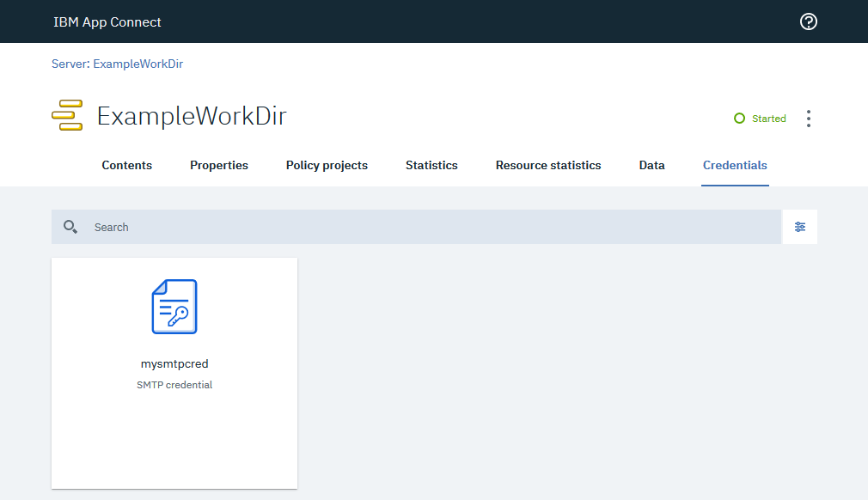Click the Started status text
The width and height of the screenshot is (868, 500).
pos(768,119)
